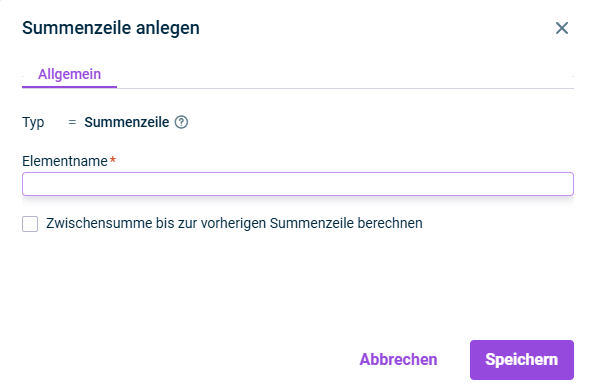Switch to the Allgemein tab
Viewport: 595px width, 392px height.
pos(69,74)
